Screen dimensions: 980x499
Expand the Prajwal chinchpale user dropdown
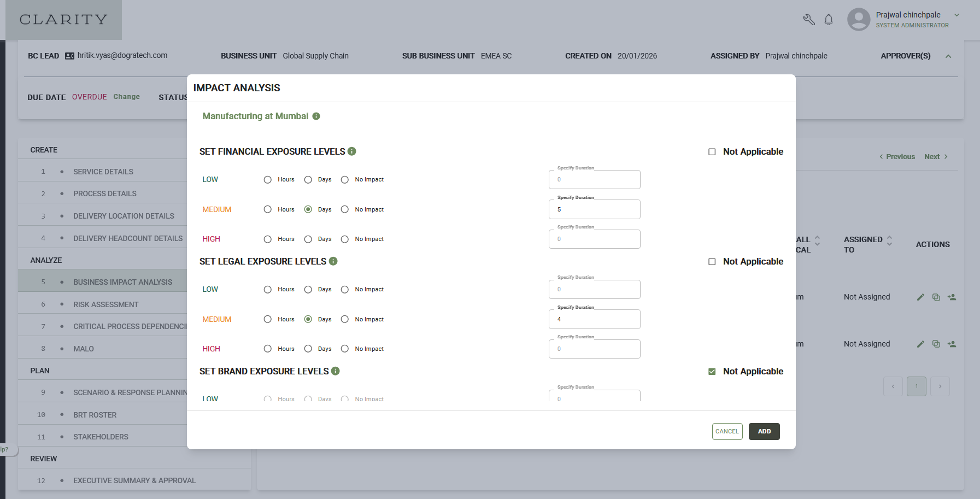[956, 15]
